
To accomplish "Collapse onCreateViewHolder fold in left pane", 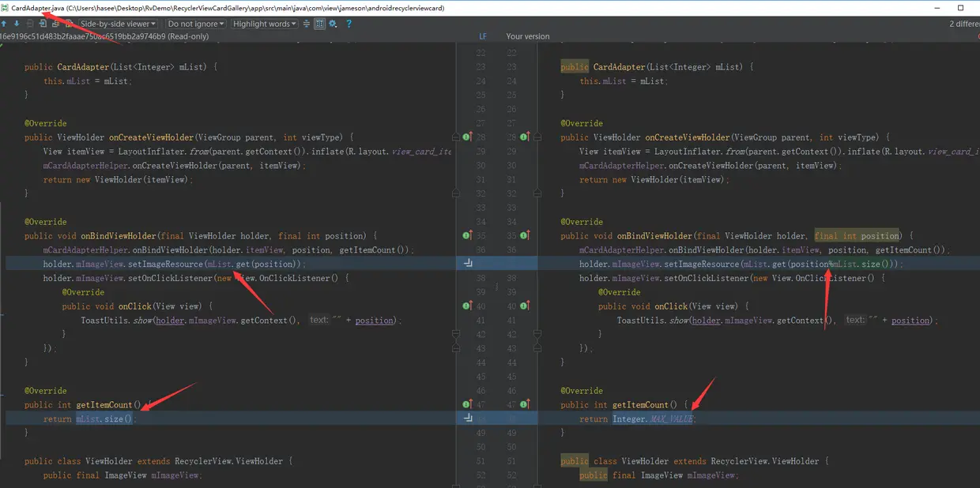I will pyautogui.click(x=455, y=137).
